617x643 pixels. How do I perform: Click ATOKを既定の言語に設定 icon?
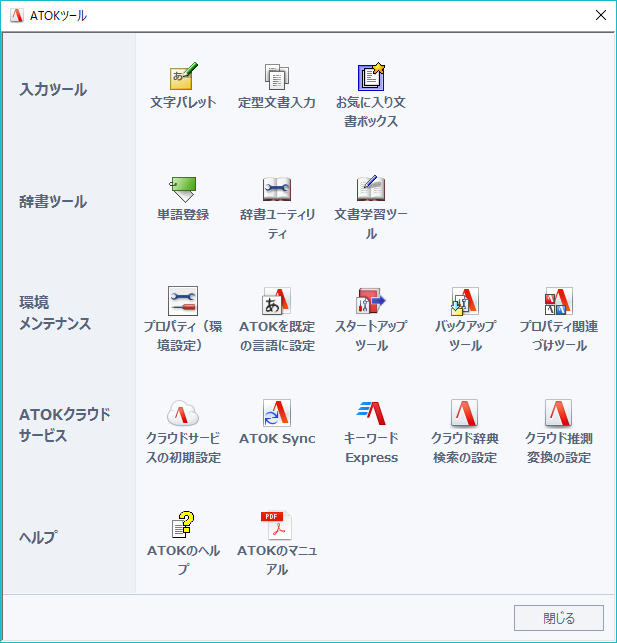(277, 301)
